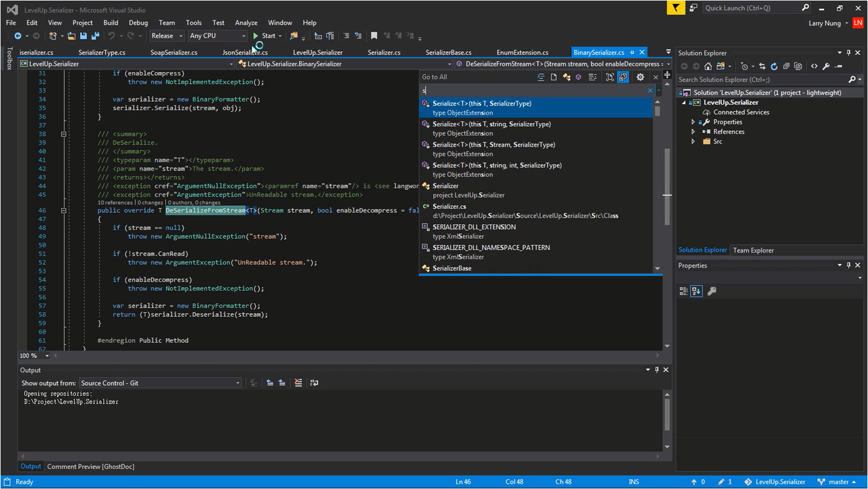This screenshot has height=489, width=868.
Task: Click Sync with Active Document icon
Action: tap(762, 67)
